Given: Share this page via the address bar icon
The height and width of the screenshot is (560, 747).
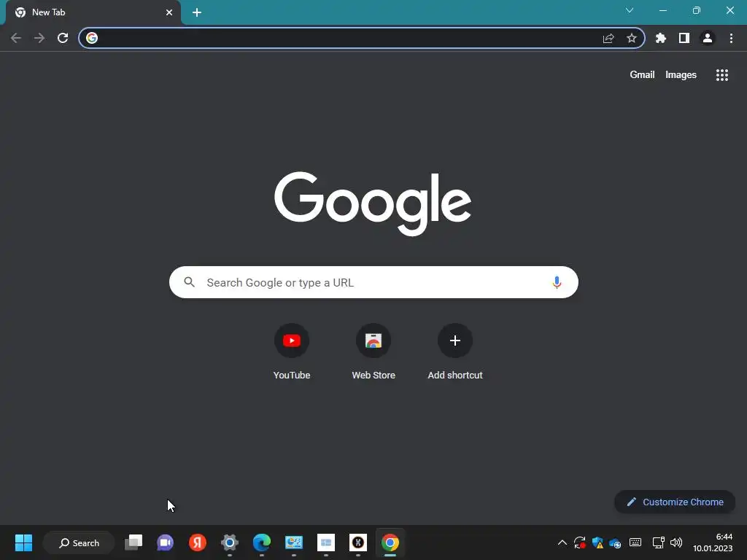Looking at the screenshot, I should coord(608,38).
